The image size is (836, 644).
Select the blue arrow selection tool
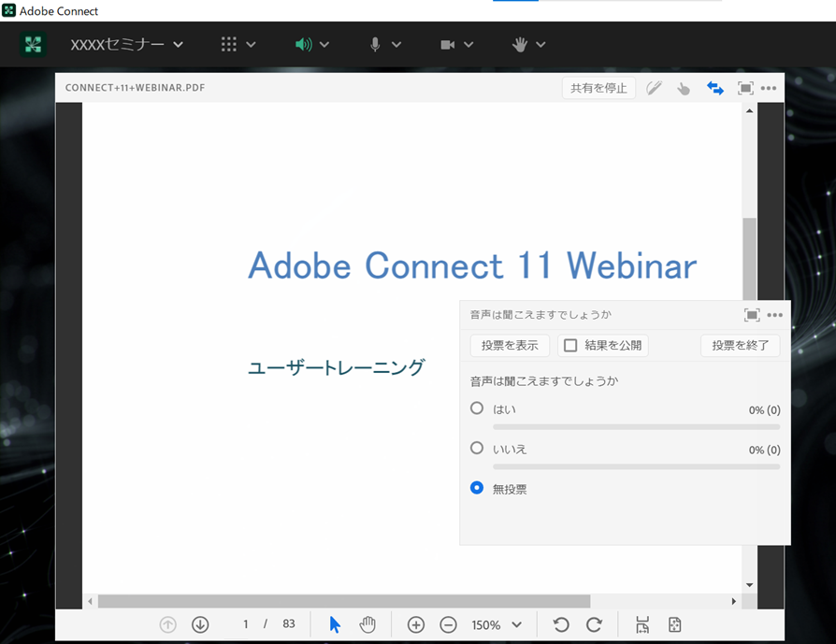pos(335,624)
